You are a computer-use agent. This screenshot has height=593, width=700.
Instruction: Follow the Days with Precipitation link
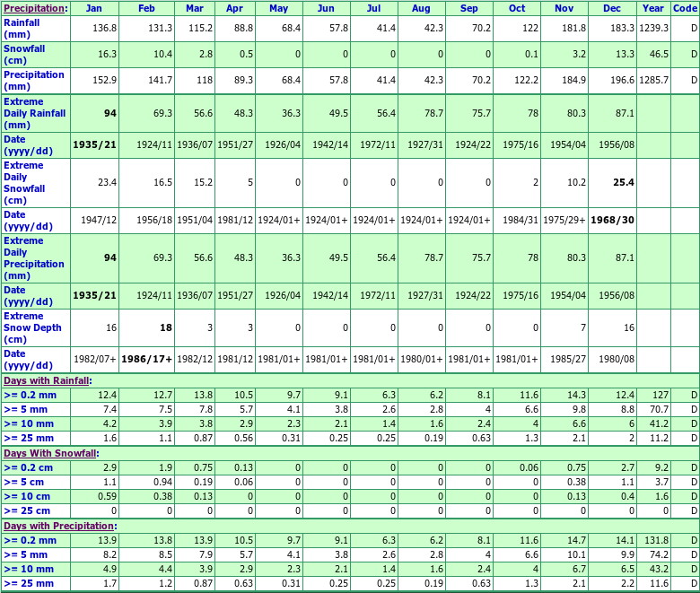[x=58, y=526]
